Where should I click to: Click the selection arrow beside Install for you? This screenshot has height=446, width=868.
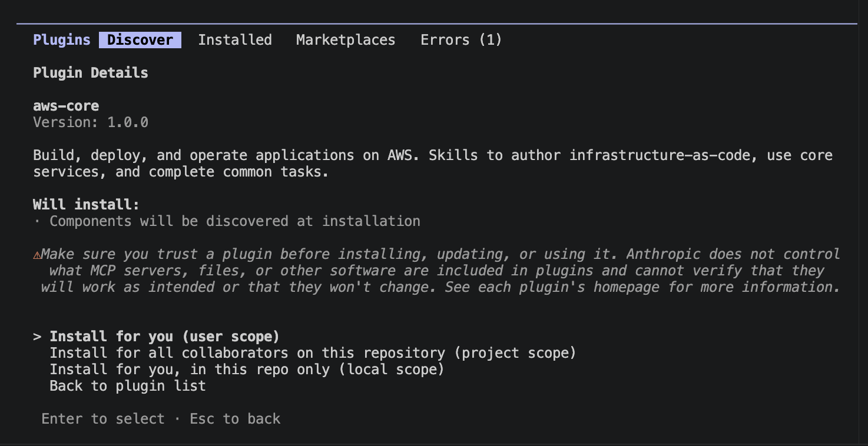[37, 337]
